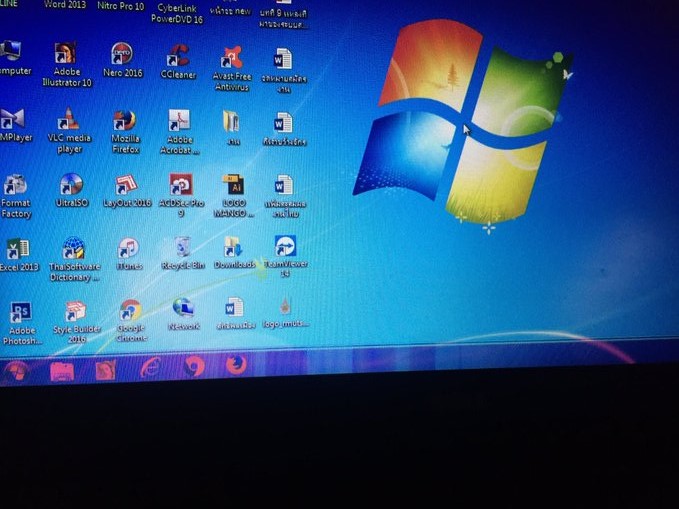This screenshot has height=509, width=679.
Task: Open VLC media player shortcut
Action: [x=69, y=119]
